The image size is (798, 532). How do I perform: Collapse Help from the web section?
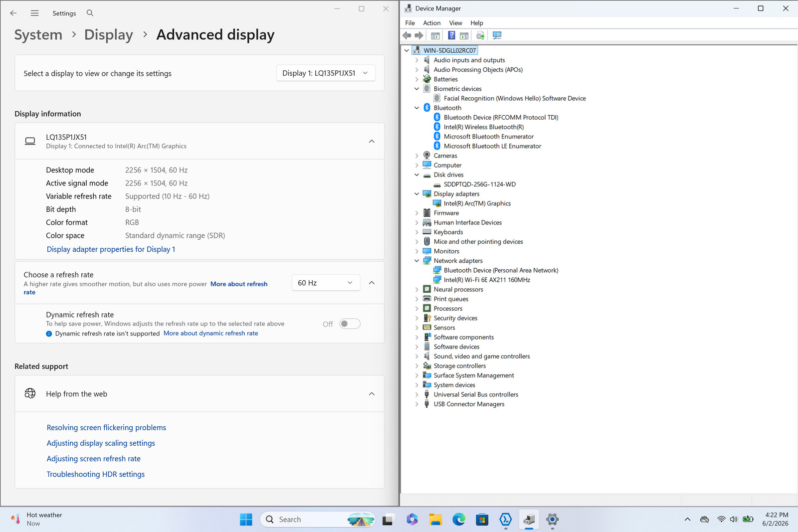[372, 394]
